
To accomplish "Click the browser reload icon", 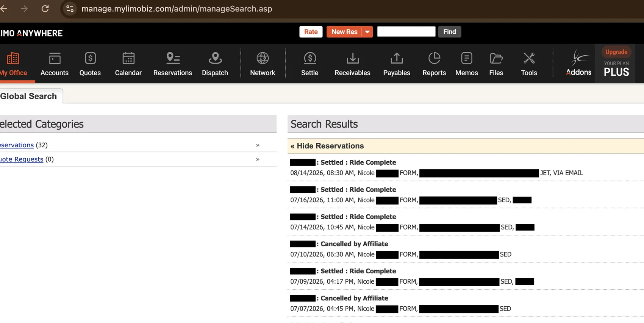I will (x=45, y=9).
